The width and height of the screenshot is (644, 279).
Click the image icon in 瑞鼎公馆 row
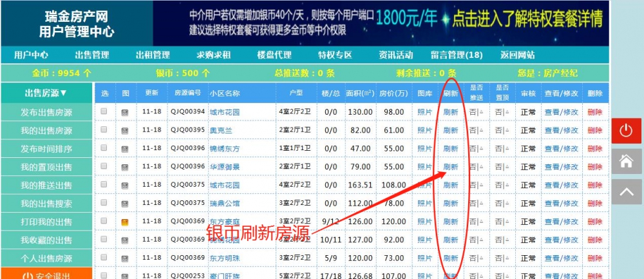coord(126,204)
